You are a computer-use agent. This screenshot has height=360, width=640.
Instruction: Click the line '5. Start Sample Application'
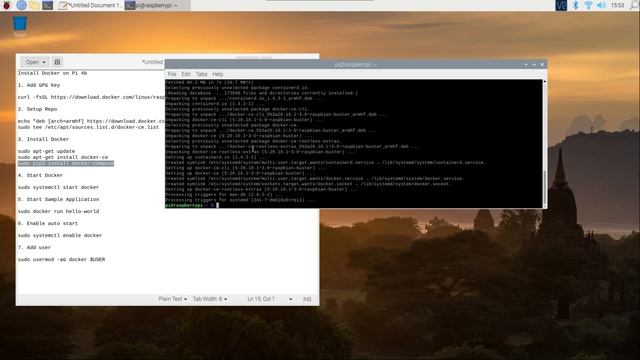coord(58,199)
